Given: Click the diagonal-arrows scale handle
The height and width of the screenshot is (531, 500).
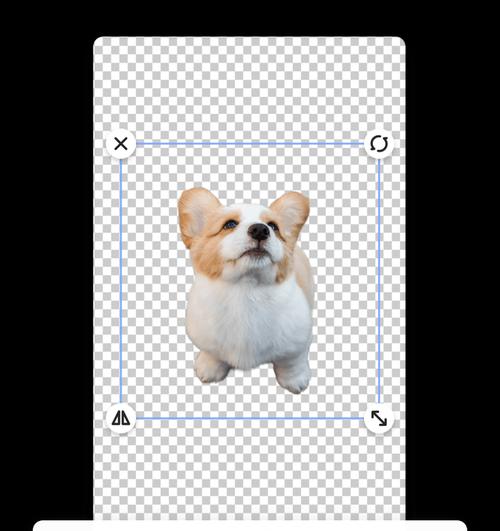Looking at the screenshot, I should pyautogui.click(x=379, y=418).
